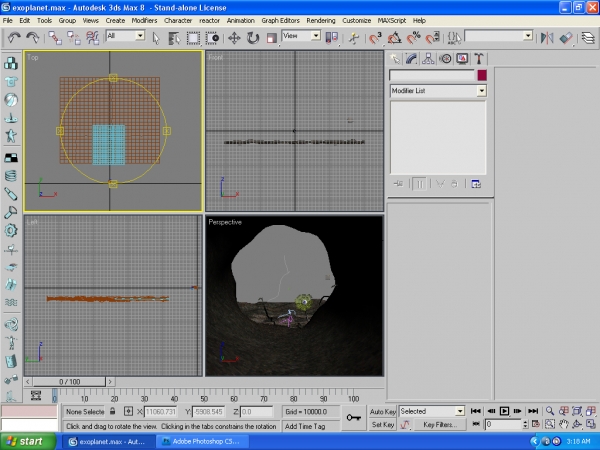Screen dimensions: 600x450
Task: Click the Mirror tool in the toolbar
Action: click(547, 38)
